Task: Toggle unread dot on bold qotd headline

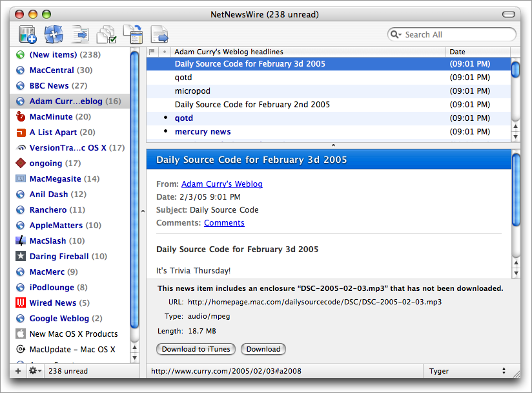Action: tap(165, 118)
